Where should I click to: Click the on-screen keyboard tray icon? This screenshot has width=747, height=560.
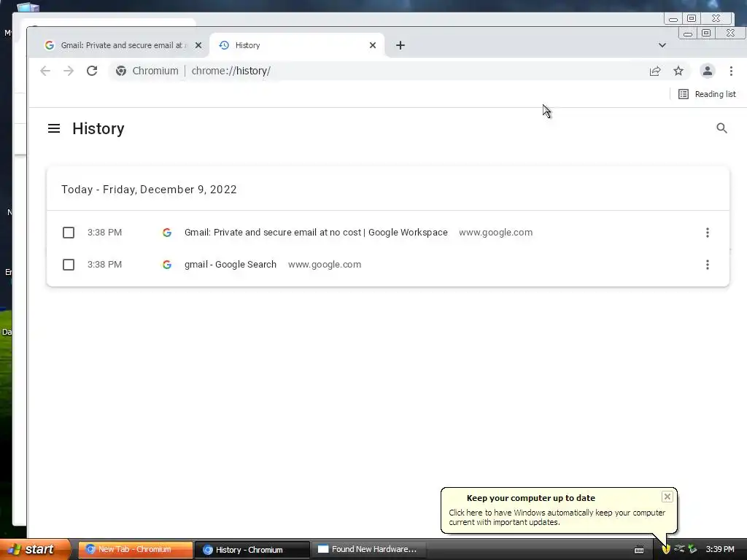(x=639, y=550)
